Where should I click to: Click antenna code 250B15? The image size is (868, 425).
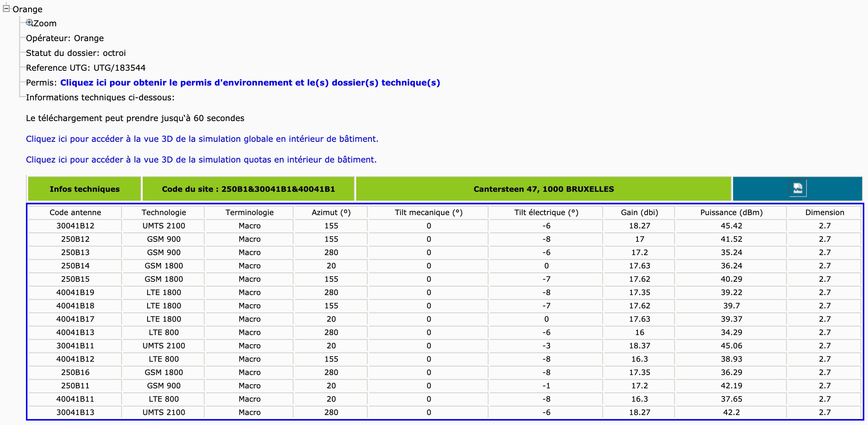[75, 279]
